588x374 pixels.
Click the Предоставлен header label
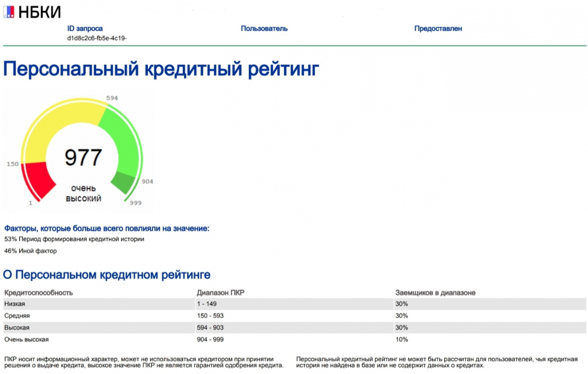[438, 28]
